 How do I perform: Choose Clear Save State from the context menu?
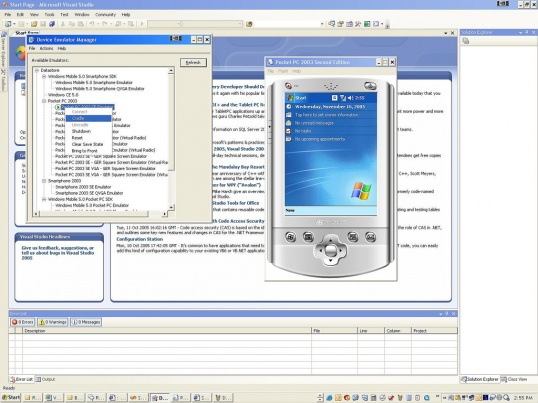pyautogui.click(x=89, y=144)
